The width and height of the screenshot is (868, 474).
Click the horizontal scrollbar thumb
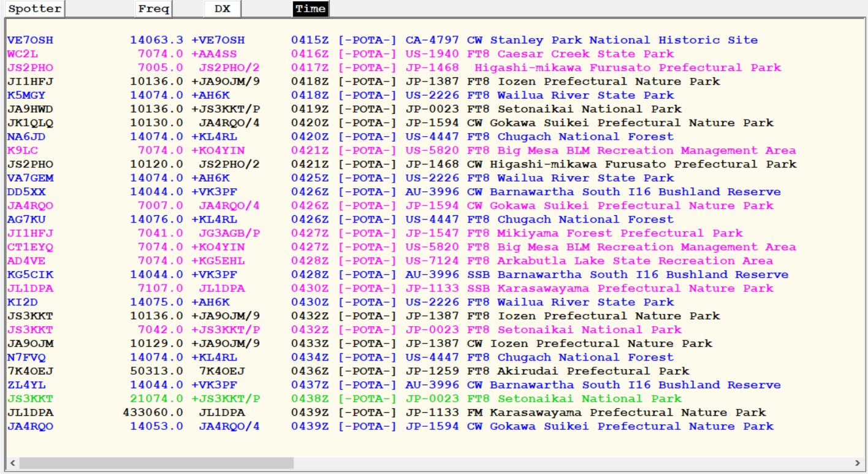click(x=156, y=463)
